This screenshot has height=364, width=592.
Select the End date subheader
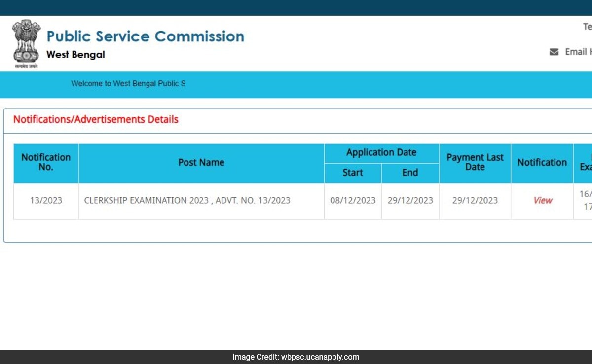click(410, 173)
